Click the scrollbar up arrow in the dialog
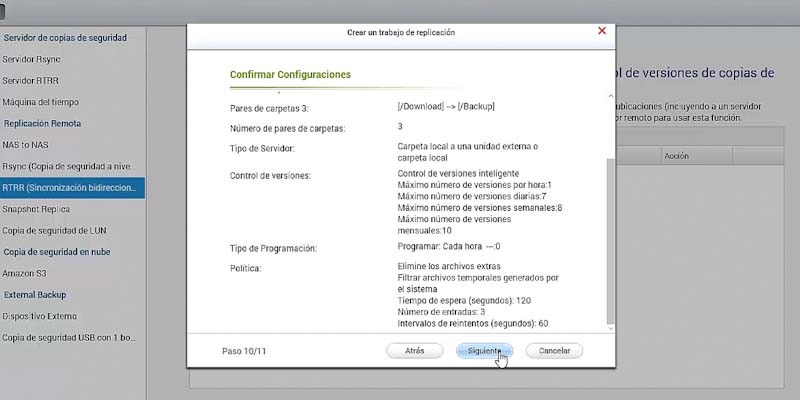 pyautogui.click(x=611, y=96)
